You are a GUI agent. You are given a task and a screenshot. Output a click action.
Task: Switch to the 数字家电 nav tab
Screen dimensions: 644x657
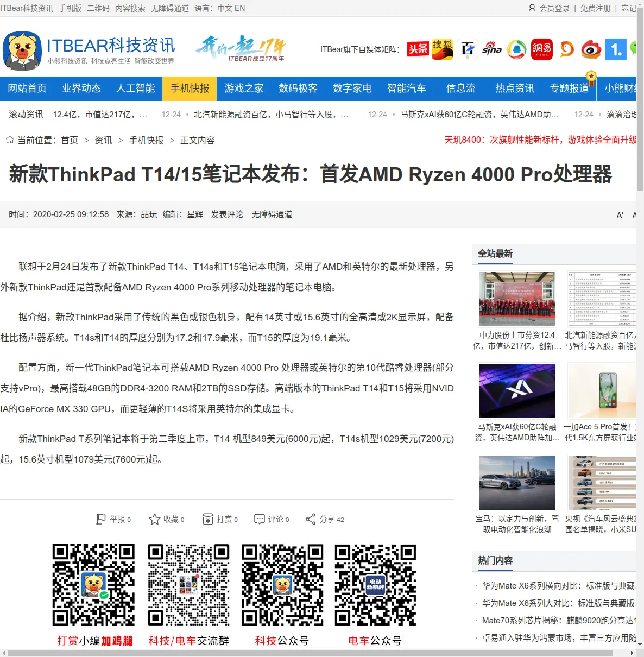tap(352, 89)
